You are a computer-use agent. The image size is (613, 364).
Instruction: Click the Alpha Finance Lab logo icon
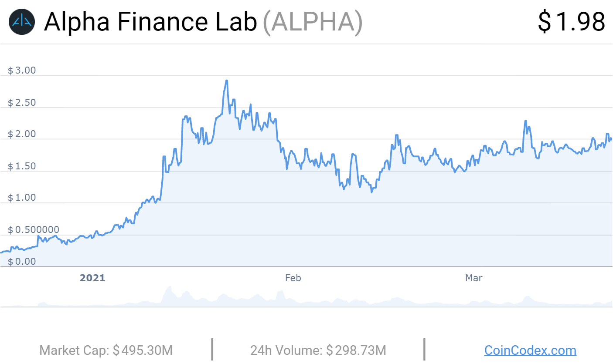click(21, 21)
